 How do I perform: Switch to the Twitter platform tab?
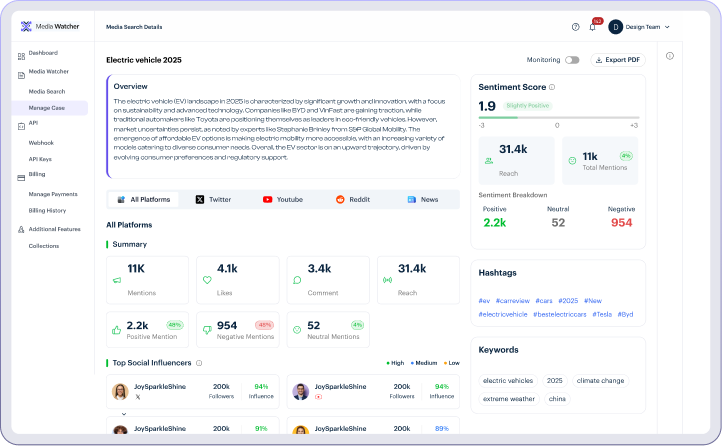click(213, 200)
